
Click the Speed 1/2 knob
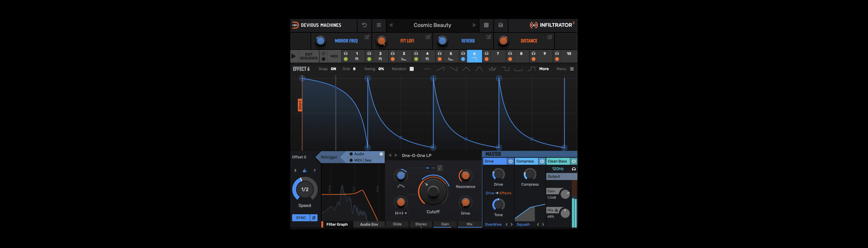[x=305, y=189]
